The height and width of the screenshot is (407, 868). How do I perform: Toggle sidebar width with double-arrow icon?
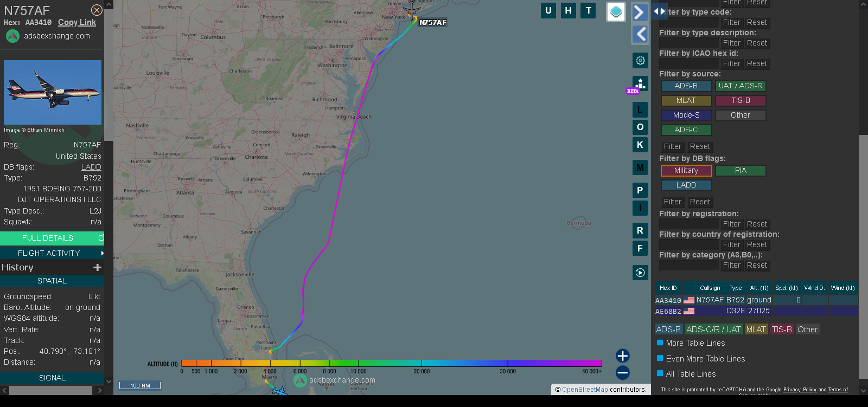[x=659, y=11]
